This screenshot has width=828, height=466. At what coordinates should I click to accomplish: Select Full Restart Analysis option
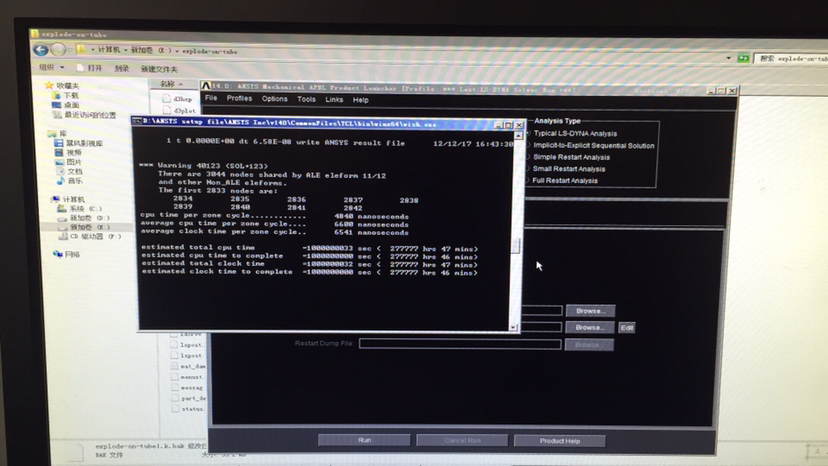click(x=564, y=180)
